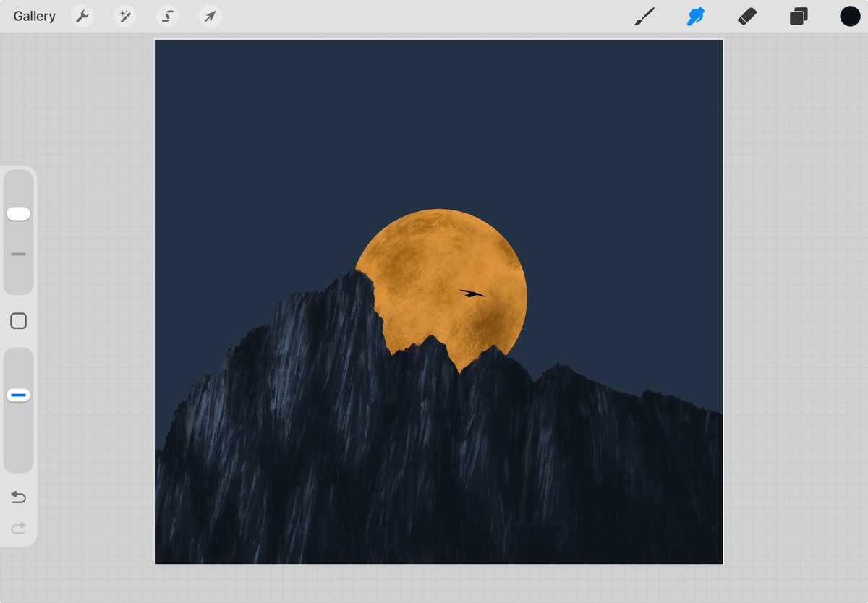Activate the Selection tool (S icon)

[168, 16]
